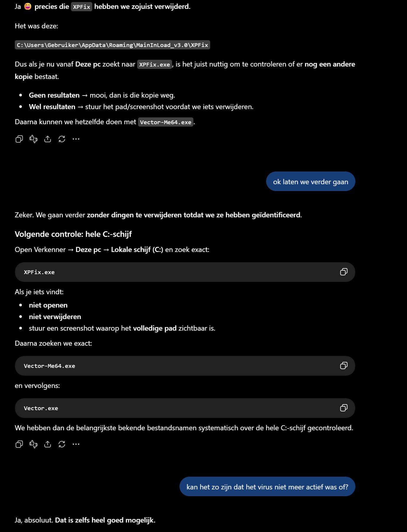Regenerate the second response

pyautogui.click(x=62, y=444)
